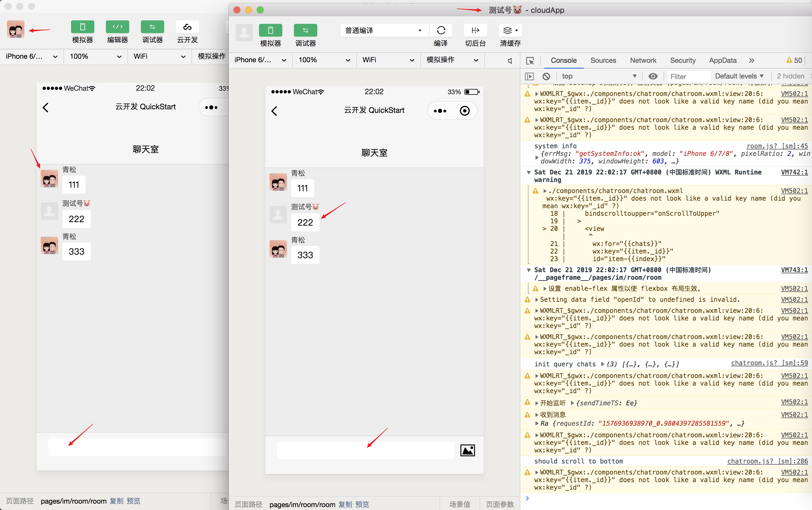
Task: Collapse the /__pageframe__/pages/im/room/room group
Action: pos(529,270)
